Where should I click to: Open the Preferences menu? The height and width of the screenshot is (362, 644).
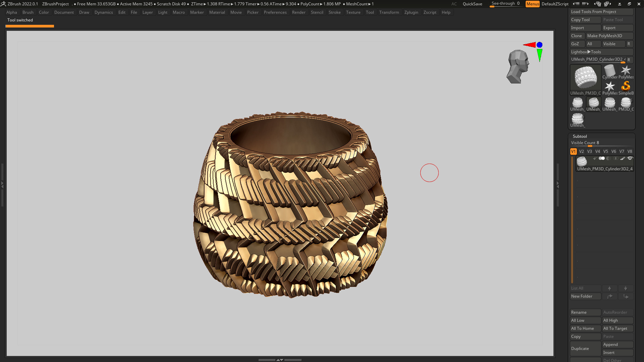click(275, 12)
